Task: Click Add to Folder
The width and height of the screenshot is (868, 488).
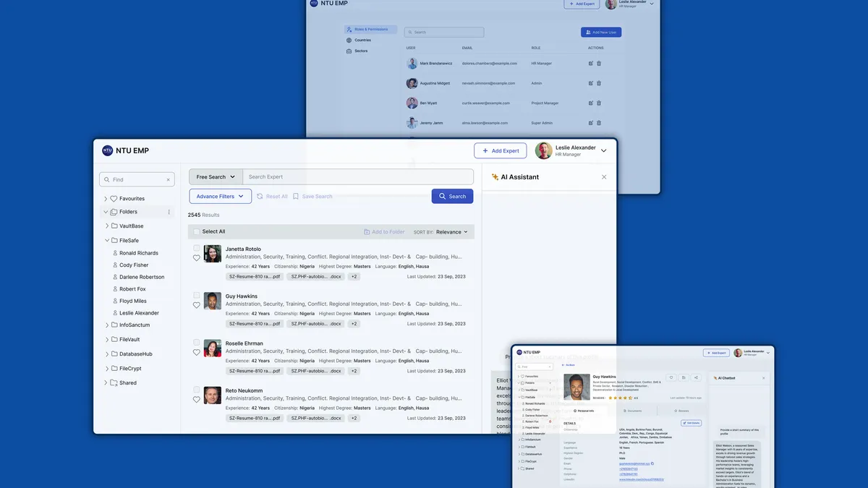Action: click(384, 232)
